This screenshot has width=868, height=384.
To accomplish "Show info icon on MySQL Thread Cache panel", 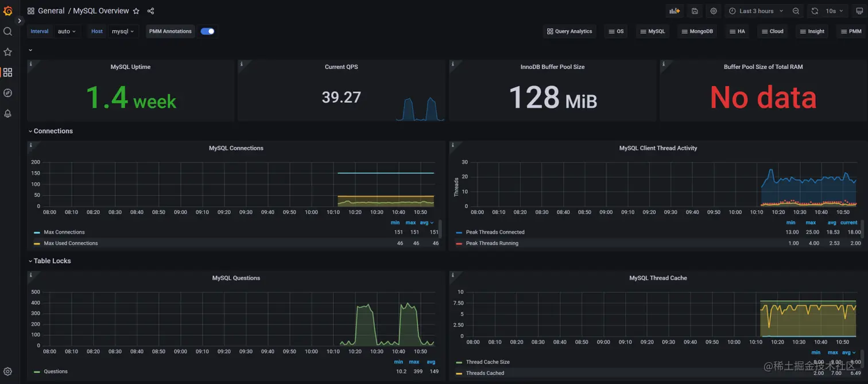I will (x=452, y=275).
